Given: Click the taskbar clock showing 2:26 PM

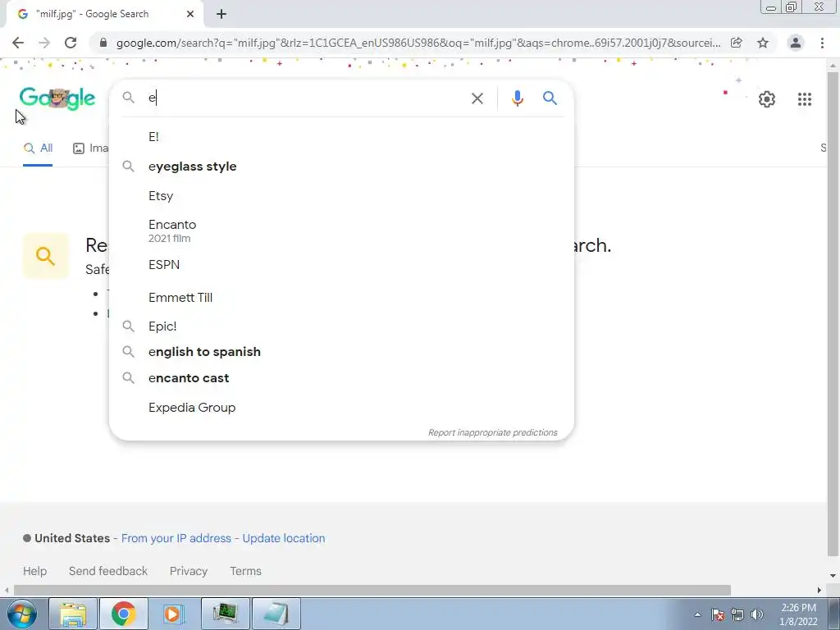Looking at the screenshot, I should point(798,614).
